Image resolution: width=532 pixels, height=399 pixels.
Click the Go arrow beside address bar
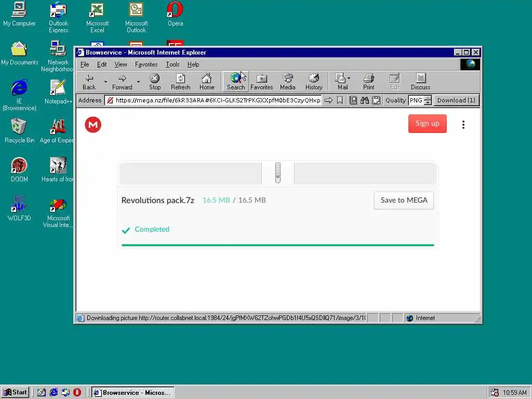click(328, 100)
